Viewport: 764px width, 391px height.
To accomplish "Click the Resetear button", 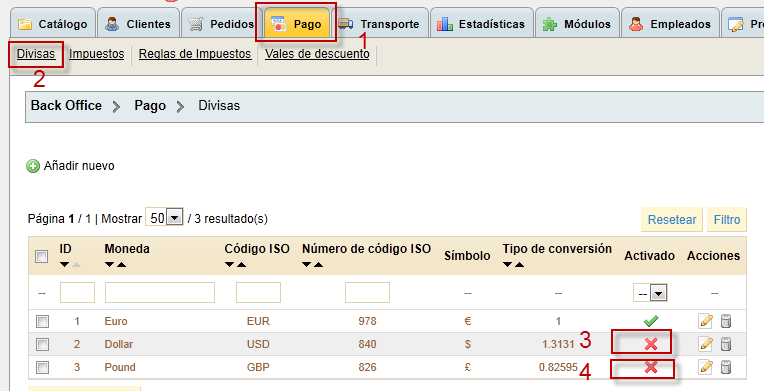I will point(671,219).
